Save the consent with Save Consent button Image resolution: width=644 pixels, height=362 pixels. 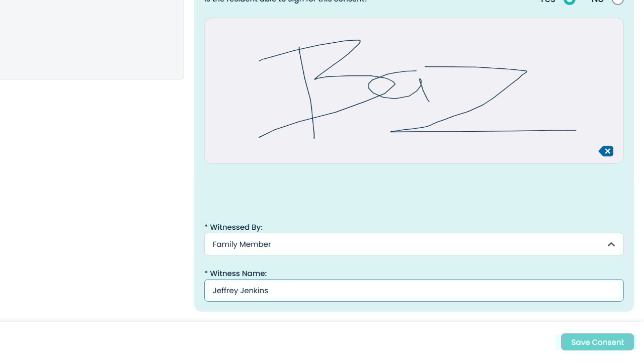[597, 342]
